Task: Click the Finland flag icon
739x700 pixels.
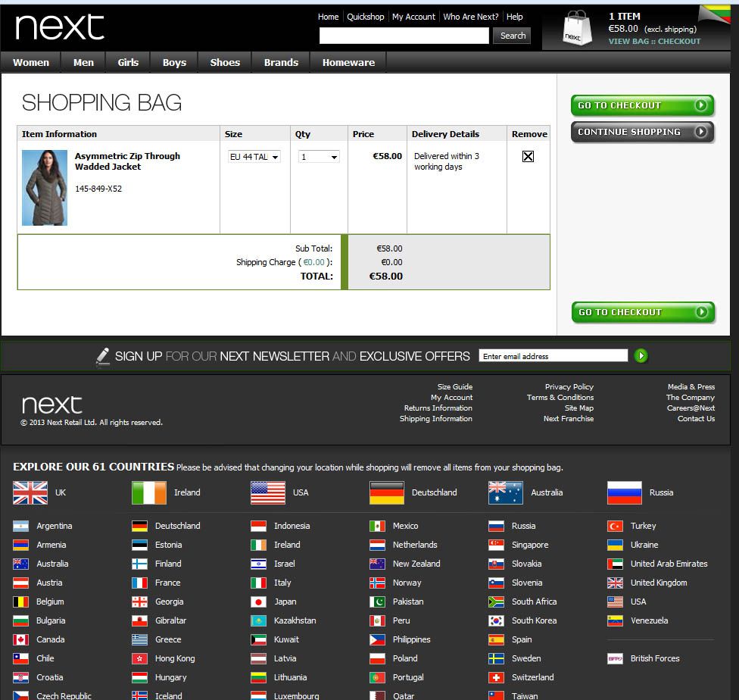Action: 139,564
